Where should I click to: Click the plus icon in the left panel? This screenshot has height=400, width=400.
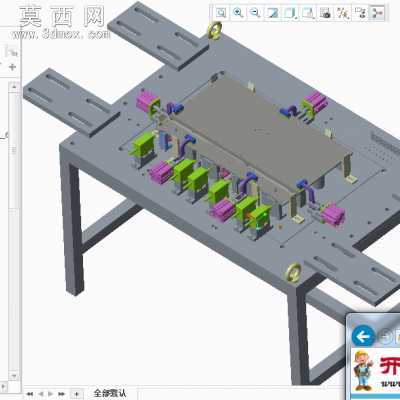pyautogui.click(x=12, y=67)
